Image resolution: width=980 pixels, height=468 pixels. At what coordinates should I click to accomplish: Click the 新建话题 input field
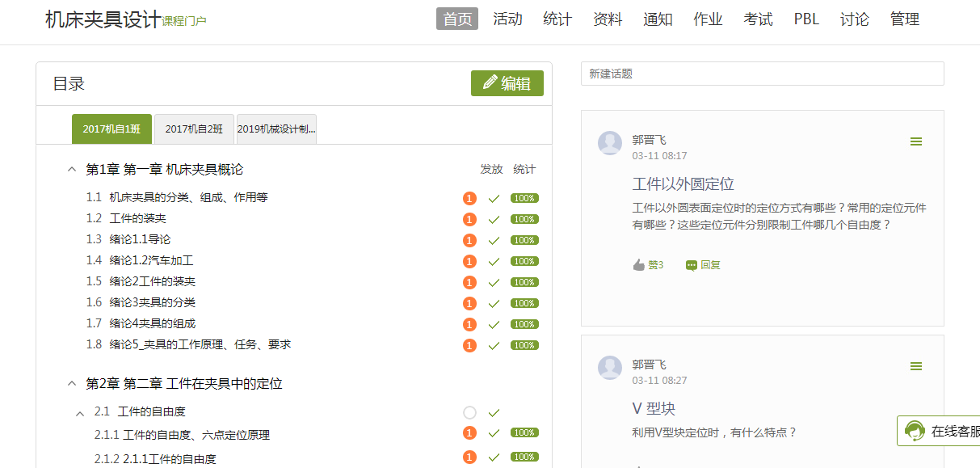pos(763,73)
